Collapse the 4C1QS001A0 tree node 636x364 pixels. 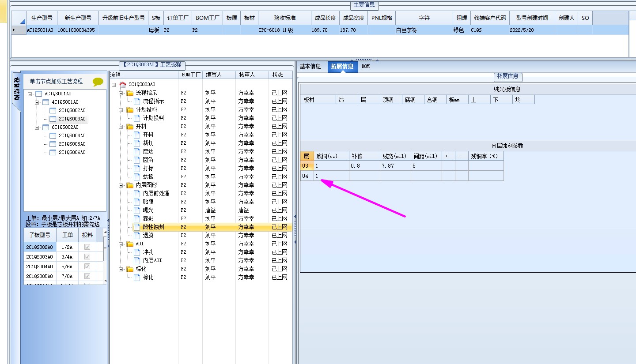coord(37,102)
